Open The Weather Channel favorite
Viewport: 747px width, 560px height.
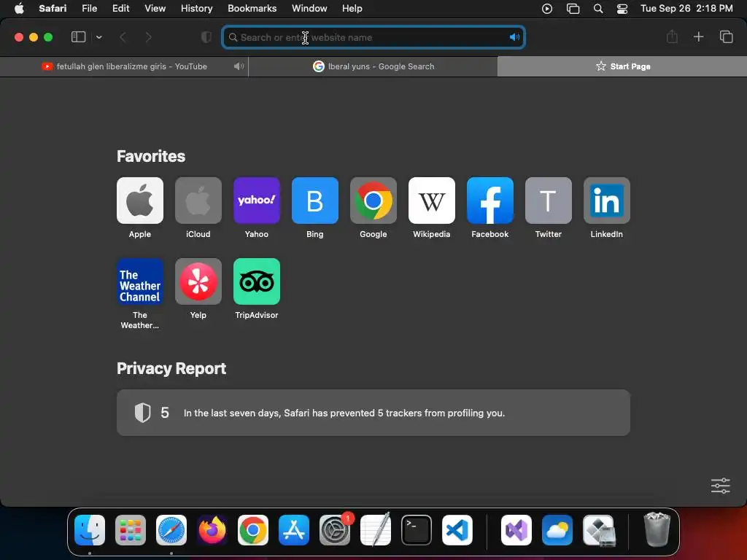[139, 281]
